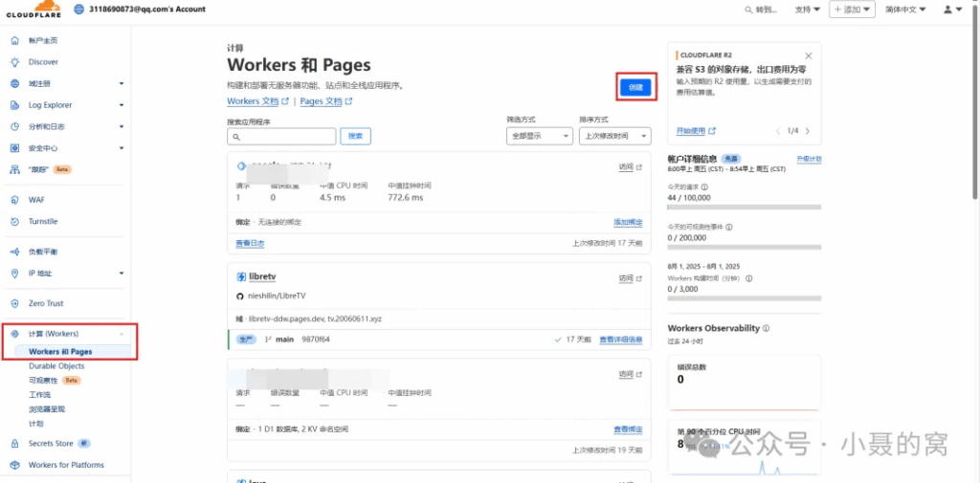This screenshot has width=980, height=483.
Task: Click the GitHub icon beside nieshilin/LibreTV
Action: tap(240, 296)
